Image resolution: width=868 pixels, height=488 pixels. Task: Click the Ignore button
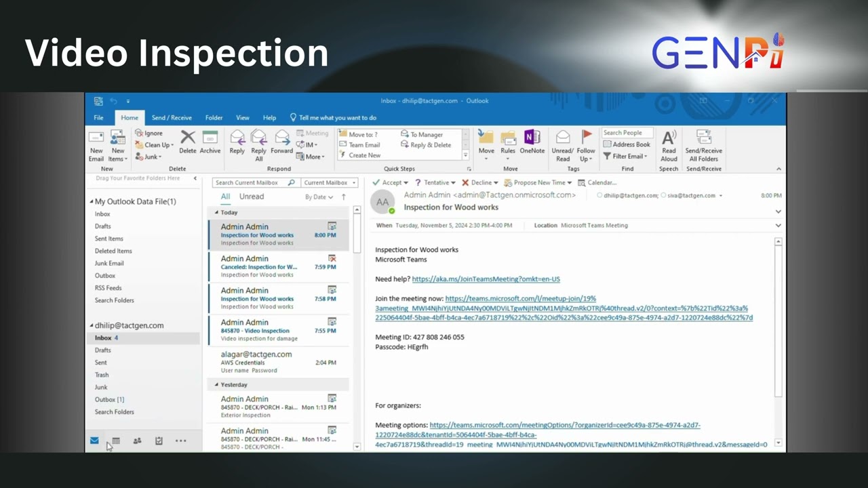pos(149,133)
